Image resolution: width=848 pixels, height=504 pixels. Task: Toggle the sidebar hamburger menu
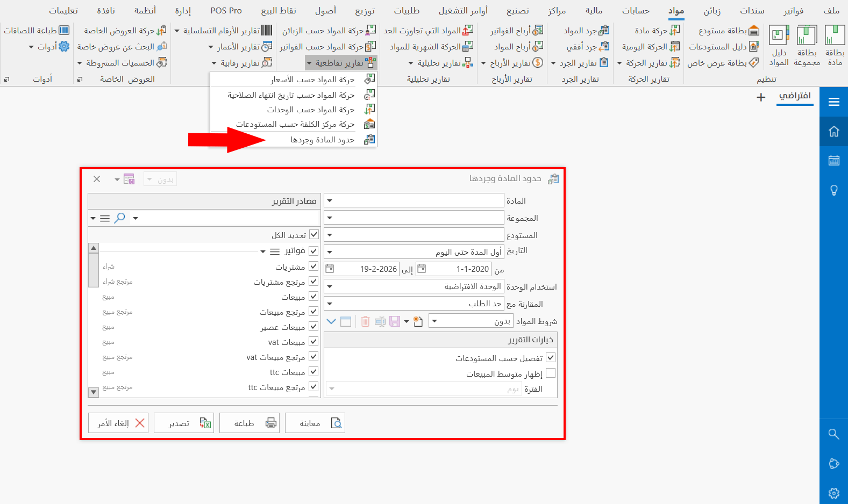tap(833, 102)
